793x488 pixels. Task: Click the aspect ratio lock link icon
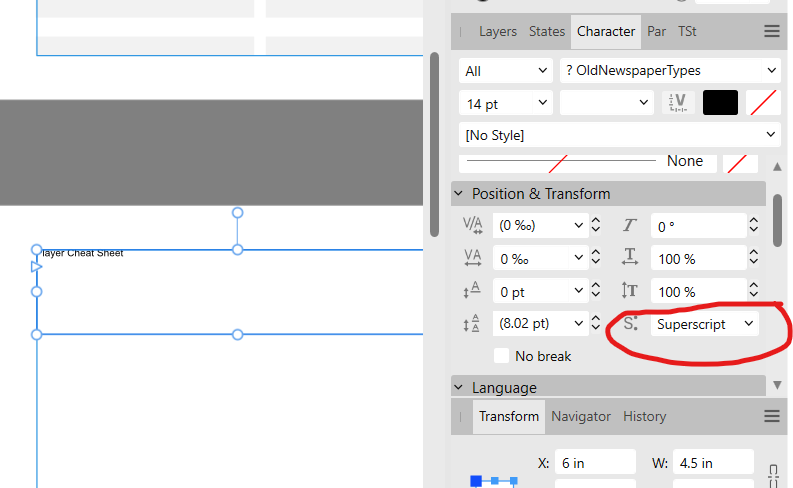point(773,476)
